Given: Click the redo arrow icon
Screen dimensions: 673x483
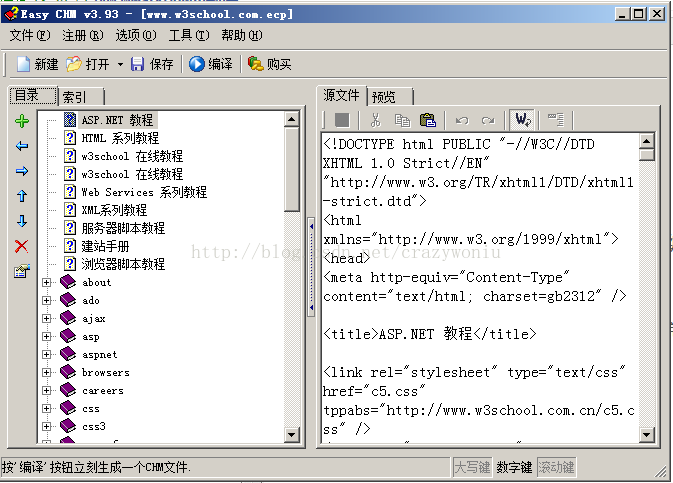Looking at the screenshot, I should 488,121.
